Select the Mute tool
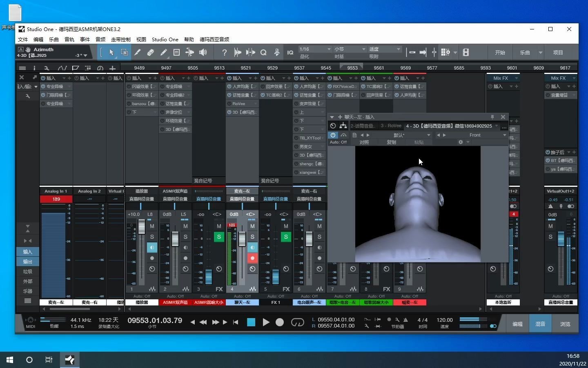Viewport: 588px width, 368px height. pos(177,52)
